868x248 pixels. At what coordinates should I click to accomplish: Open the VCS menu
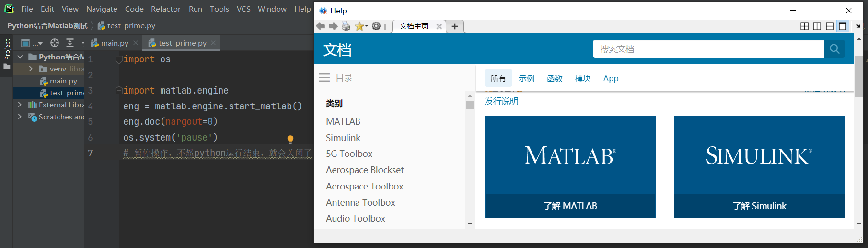click(243, 9)
